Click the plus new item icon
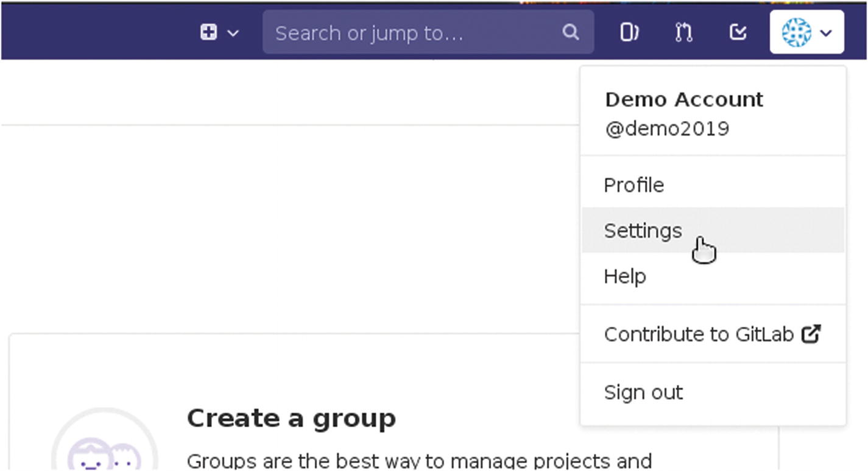This screenshot has width=868, height=471. tap(208, 32)
